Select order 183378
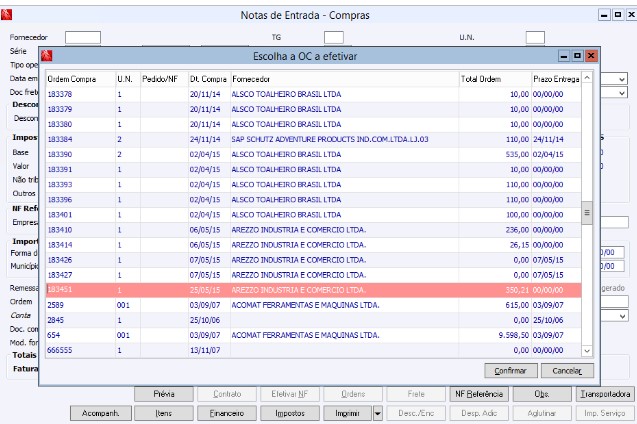Image resolution: width=637 pixels, height=424 pixels. [x=313, y=94]
